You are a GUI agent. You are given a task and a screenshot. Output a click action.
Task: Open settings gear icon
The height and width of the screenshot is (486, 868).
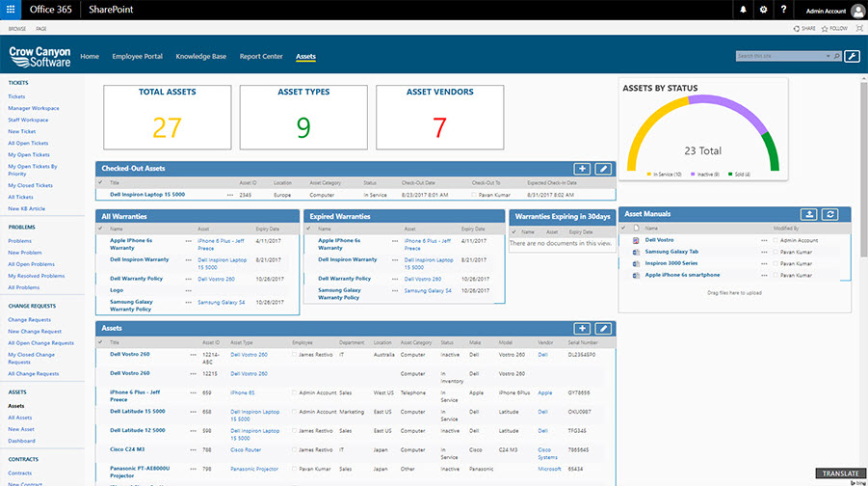pos(763,10)
